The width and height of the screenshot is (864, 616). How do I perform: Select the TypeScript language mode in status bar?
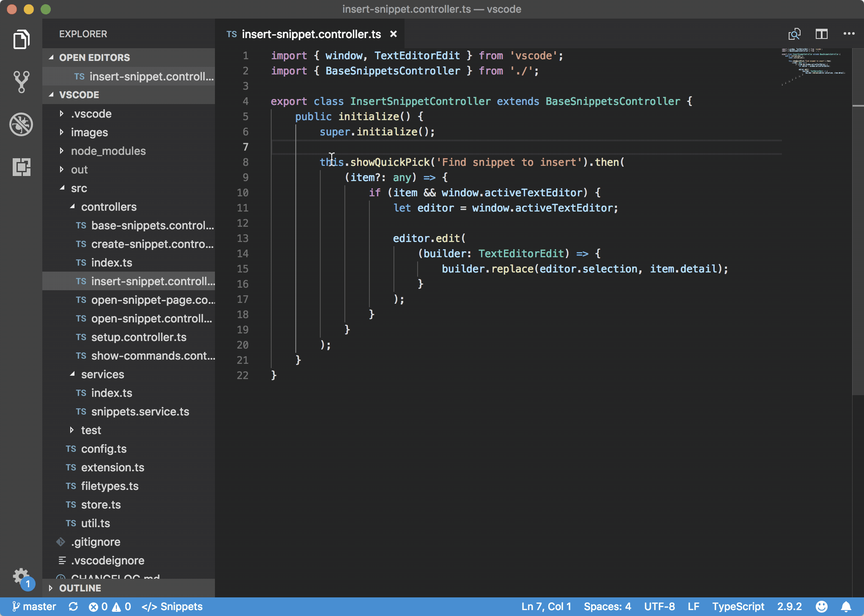[739, 606]
